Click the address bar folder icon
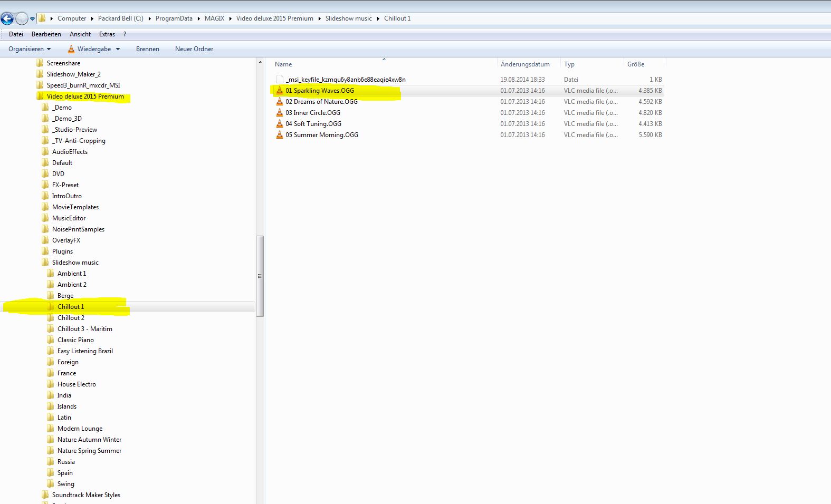831x504 pixels. coord(42,18)
